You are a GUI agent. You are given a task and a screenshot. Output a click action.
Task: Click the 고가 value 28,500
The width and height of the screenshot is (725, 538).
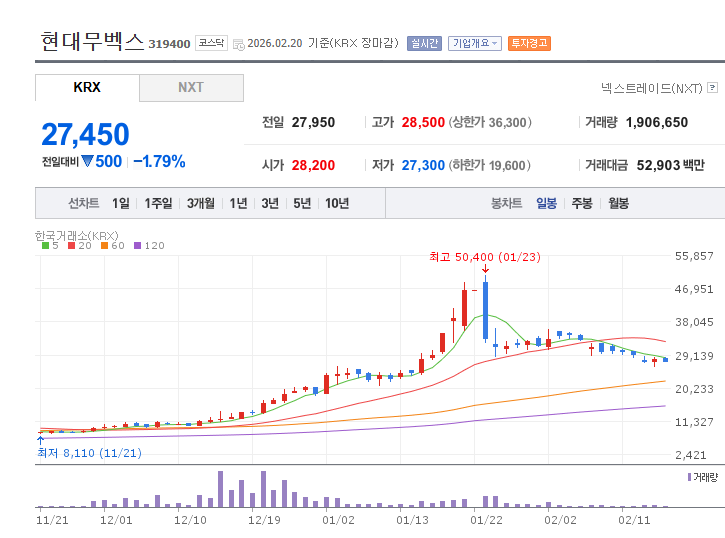point(423,122)
